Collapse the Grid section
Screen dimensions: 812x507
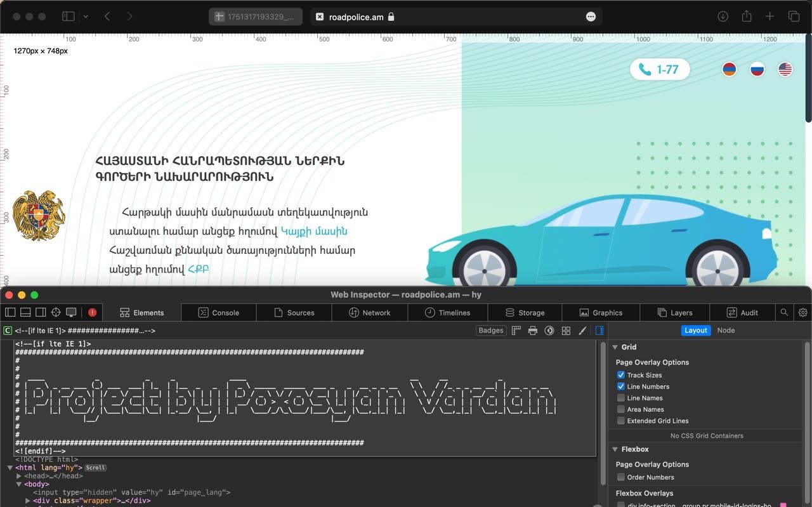615,347
